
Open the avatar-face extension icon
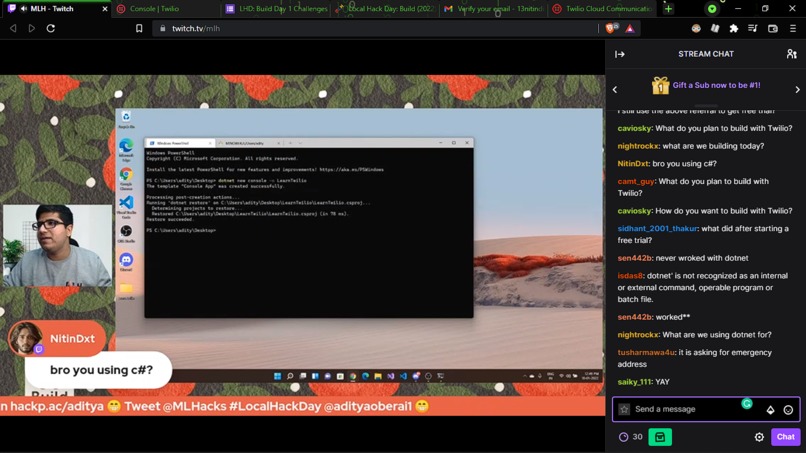click(696, 29)
